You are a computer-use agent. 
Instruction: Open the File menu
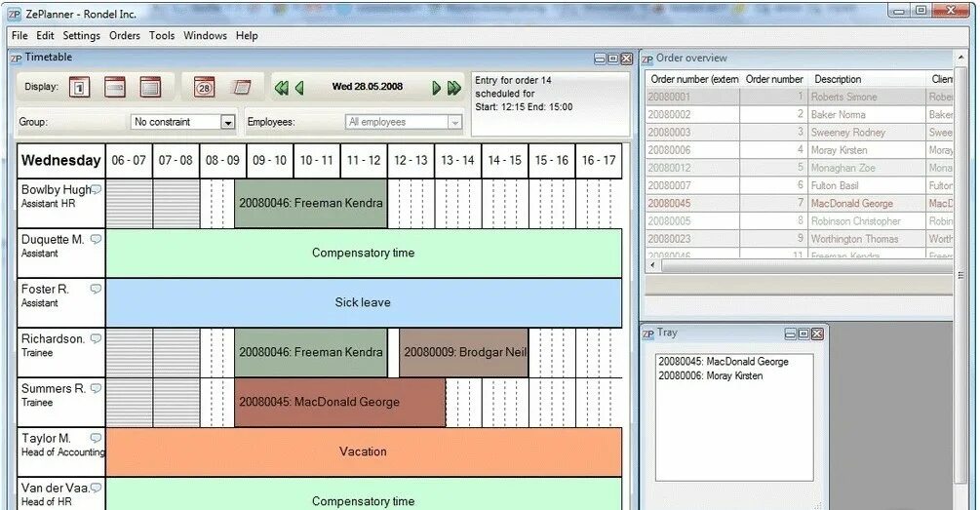(x=20, y=36)
